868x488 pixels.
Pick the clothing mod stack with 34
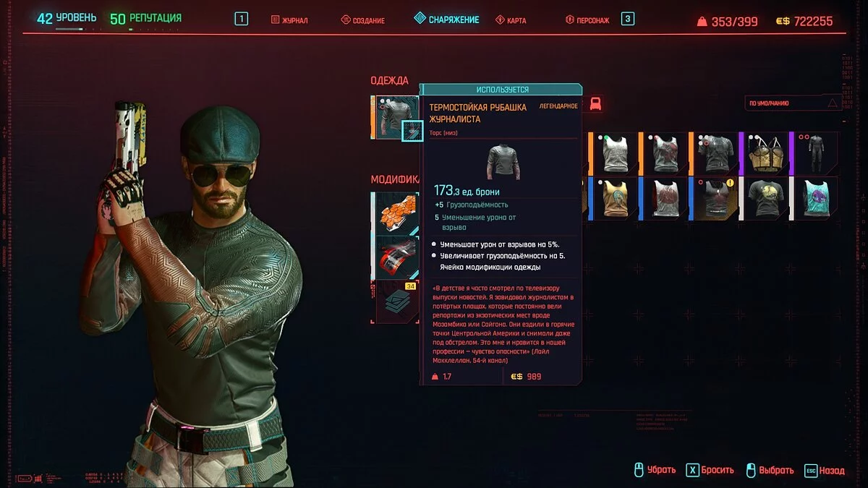(396, 301)
